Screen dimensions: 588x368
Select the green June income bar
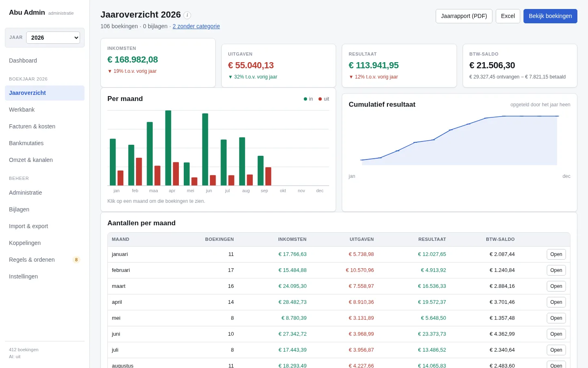click(205, 149)
